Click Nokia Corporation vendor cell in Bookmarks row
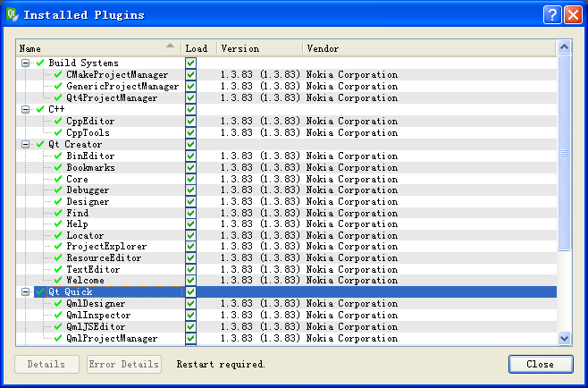Screen dimensions: 588x388 coord(352,167)
